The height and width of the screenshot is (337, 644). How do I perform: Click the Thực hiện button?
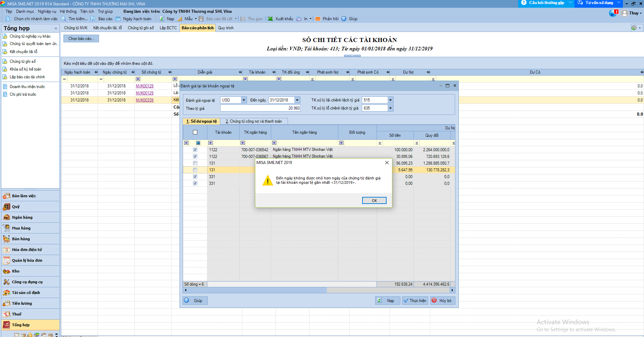click(414, 301)
